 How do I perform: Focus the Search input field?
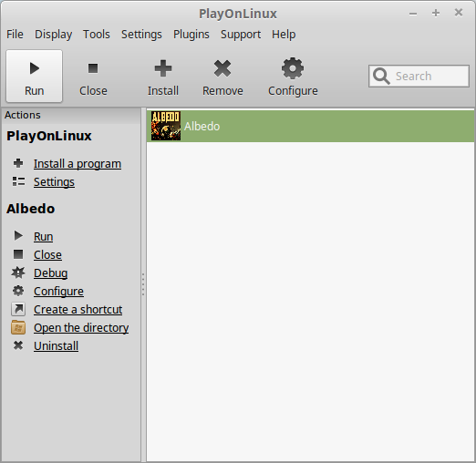pyautogui.click(x=419, y=76)
